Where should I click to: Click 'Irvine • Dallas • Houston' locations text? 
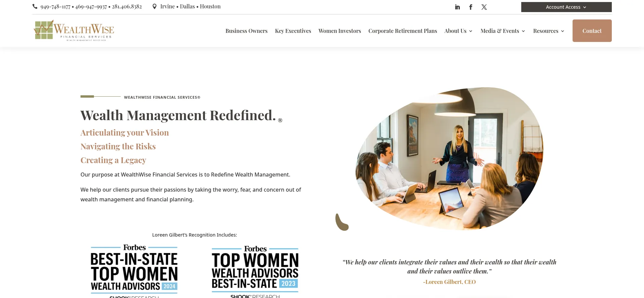click(x=191, y=6)
